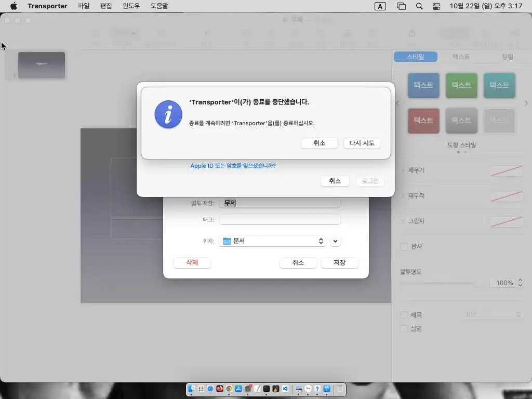
Task: Click 다시 시도 in the alert
Action: [x=362, y=143]
